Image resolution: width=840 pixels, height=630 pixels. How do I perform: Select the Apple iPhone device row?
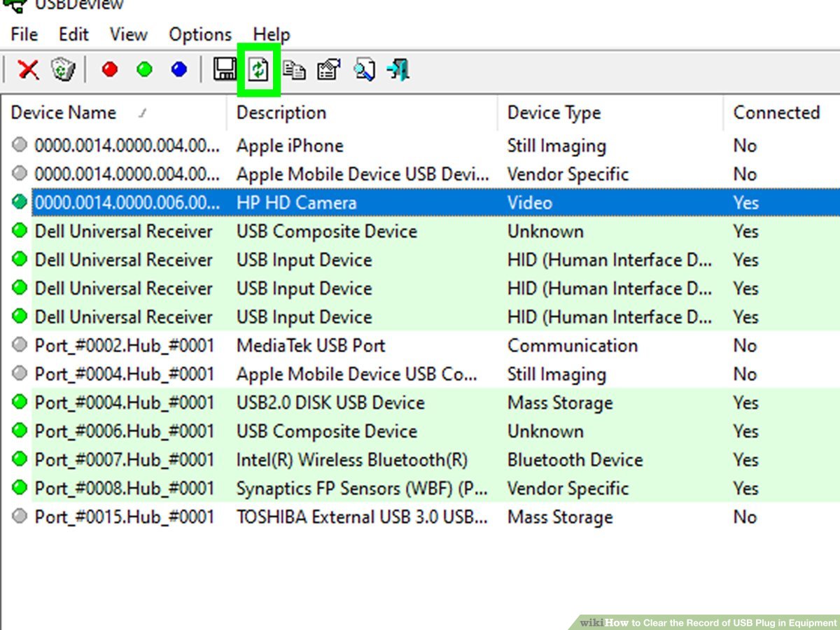(x=289, y=146)
